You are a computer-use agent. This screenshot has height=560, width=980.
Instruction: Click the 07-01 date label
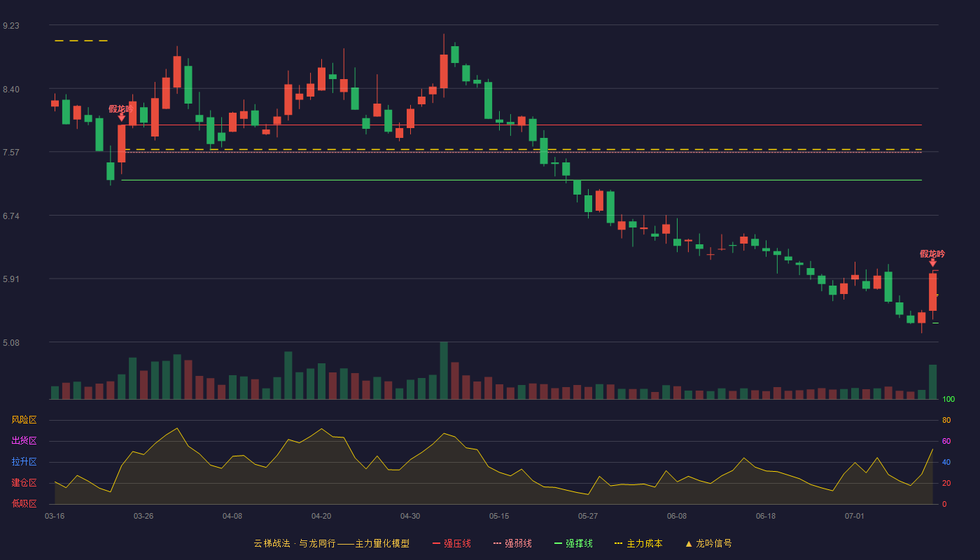(855, 516)
